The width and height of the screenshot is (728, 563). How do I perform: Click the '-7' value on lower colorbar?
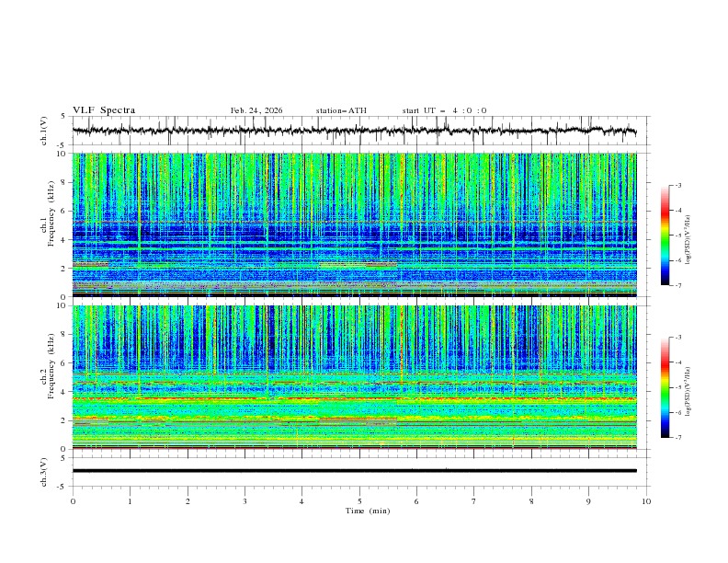pos(678,438)
